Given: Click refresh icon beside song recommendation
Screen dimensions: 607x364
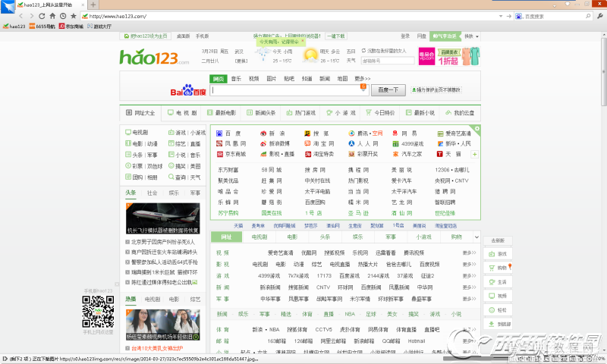Looking at the screenshot, I should point(363,51).
